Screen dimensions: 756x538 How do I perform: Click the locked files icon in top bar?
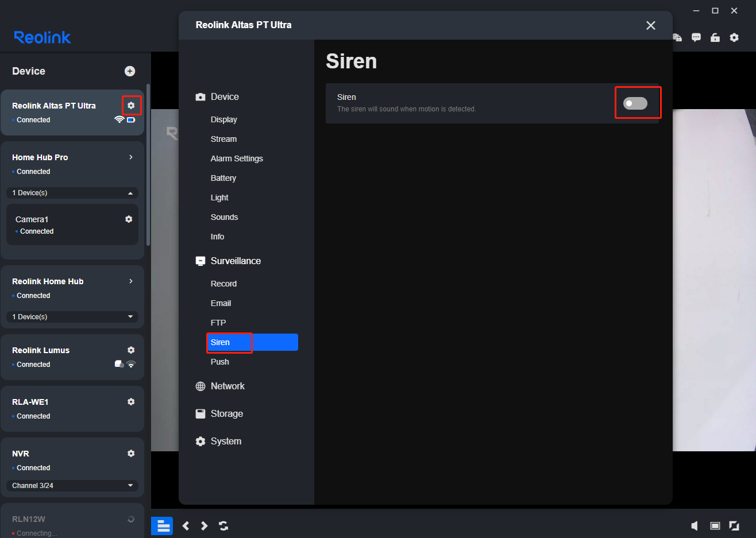[x=677, y=37]
